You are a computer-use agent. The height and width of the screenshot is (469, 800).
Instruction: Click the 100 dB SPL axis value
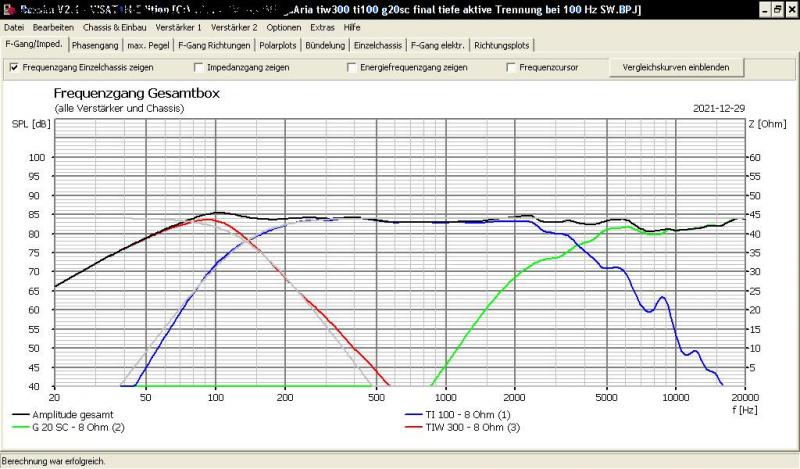(37, 158)
